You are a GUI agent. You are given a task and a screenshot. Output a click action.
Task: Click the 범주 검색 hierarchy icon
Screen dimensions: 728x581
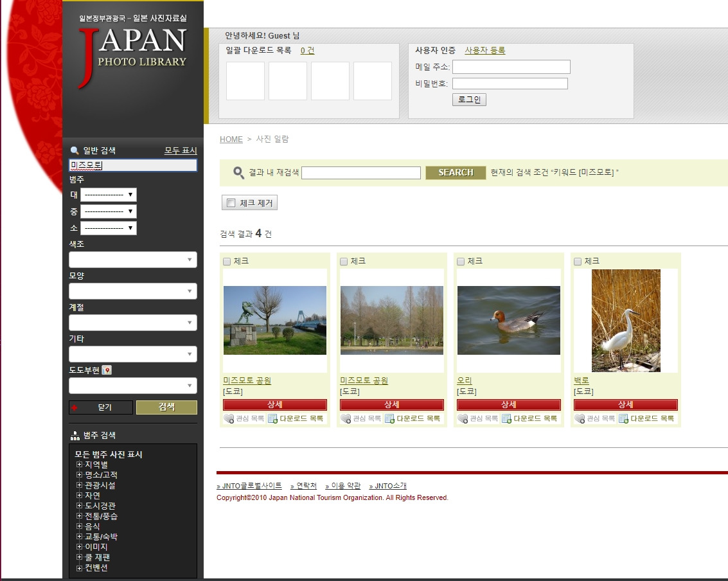(x=75, y=436)
